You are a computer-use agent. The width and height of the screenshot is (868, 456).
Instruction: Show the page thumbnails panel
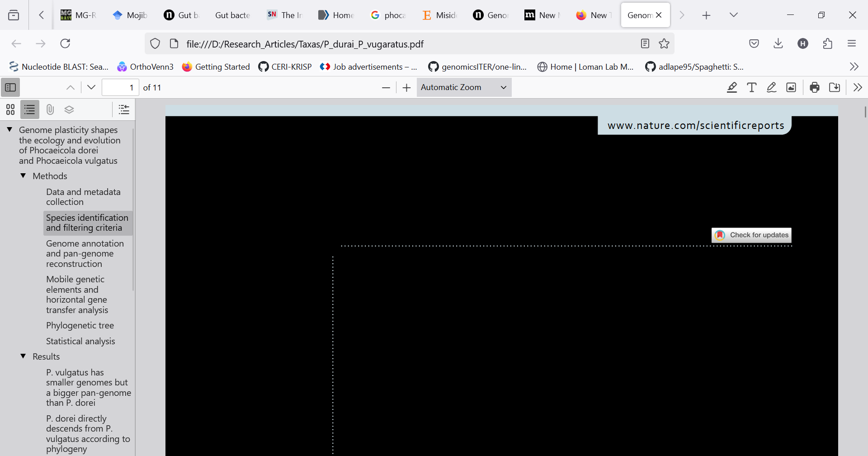pos(10,109)
